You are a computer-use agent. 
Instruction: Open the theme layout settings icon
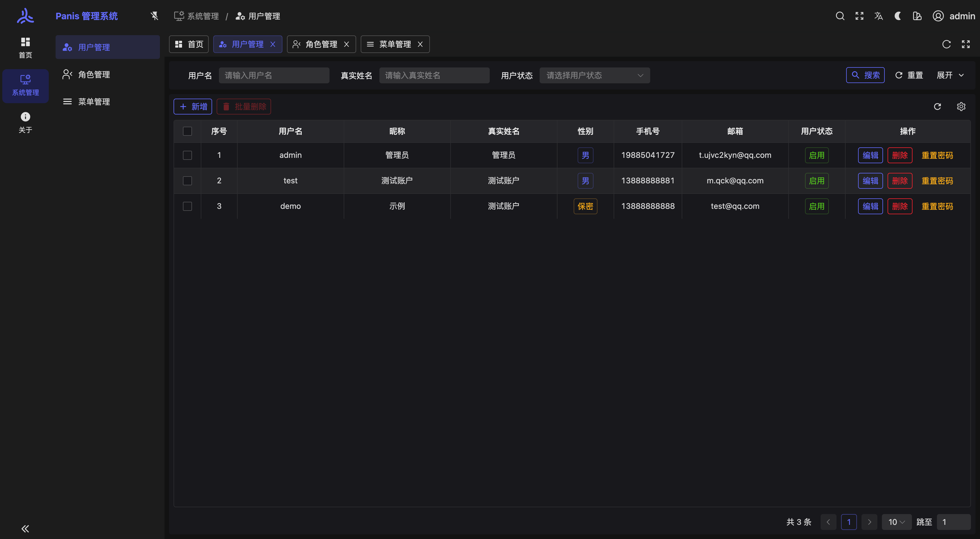click(917, 16)
